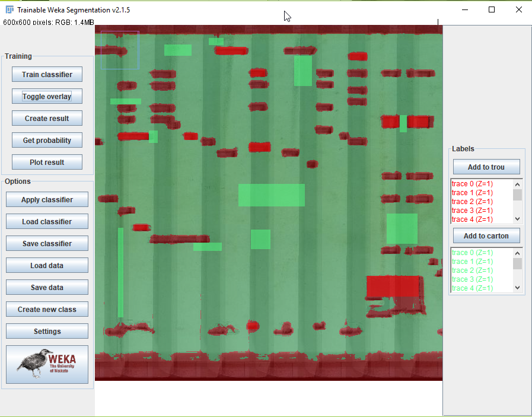
Task: Click Create new class
Action: [47, 310]
